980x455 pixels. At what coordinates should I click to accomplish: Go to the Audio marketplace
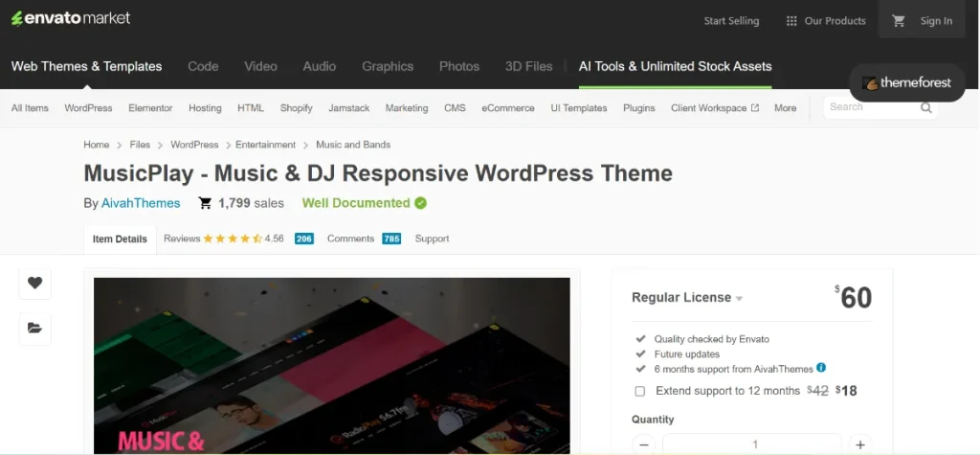coord(320,66)
